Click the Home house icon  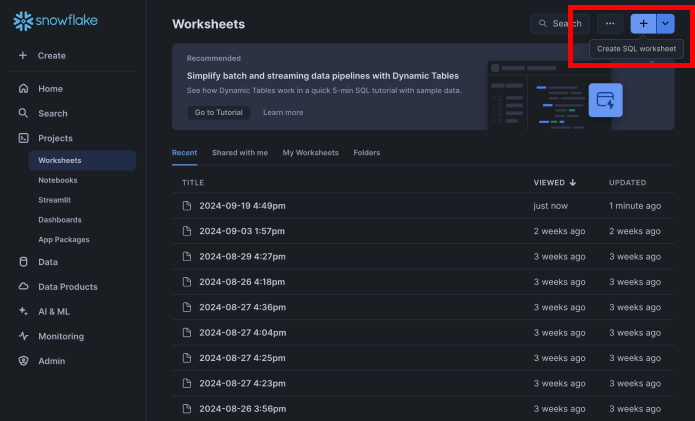tap(23, 88)
